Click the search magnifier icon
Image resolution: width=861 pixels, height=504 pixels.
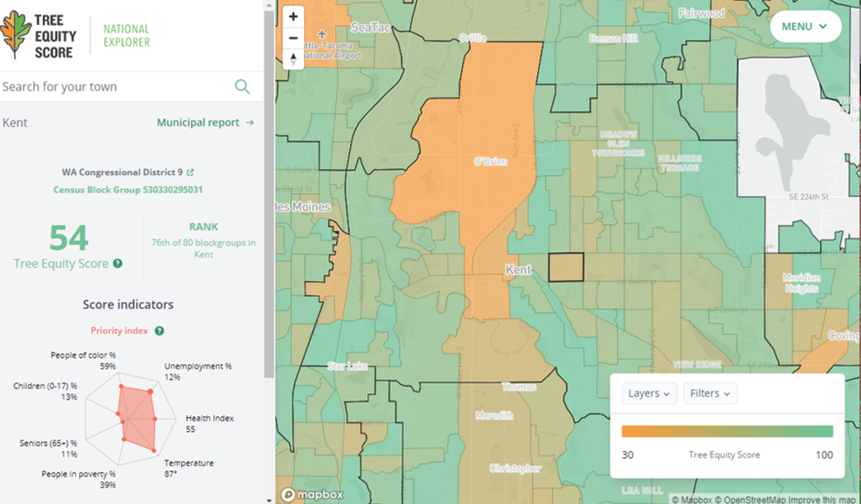pyautogui.click(x=242, y=86)
